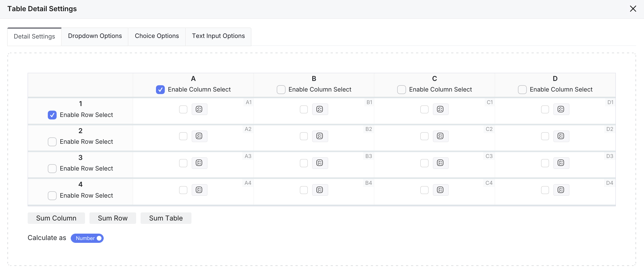The width and height of the screenshot is (644, 278).
Task: Go to the Text Input Options tab
Action: 218,36
